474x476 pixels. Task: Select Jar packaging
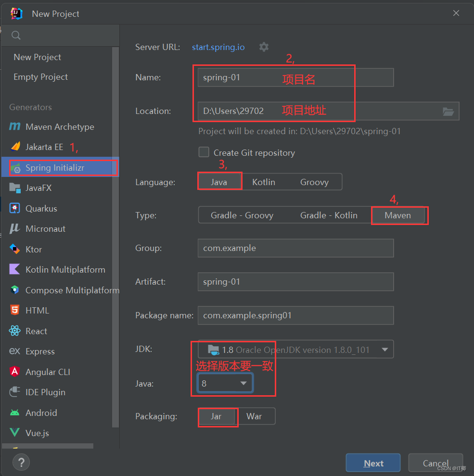217,416
